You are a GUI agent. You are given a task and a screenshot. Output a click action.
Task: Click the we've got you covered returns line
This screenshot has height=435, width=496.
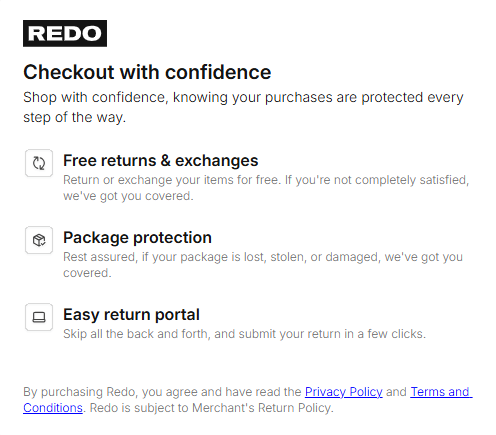[x=128, y=196]
